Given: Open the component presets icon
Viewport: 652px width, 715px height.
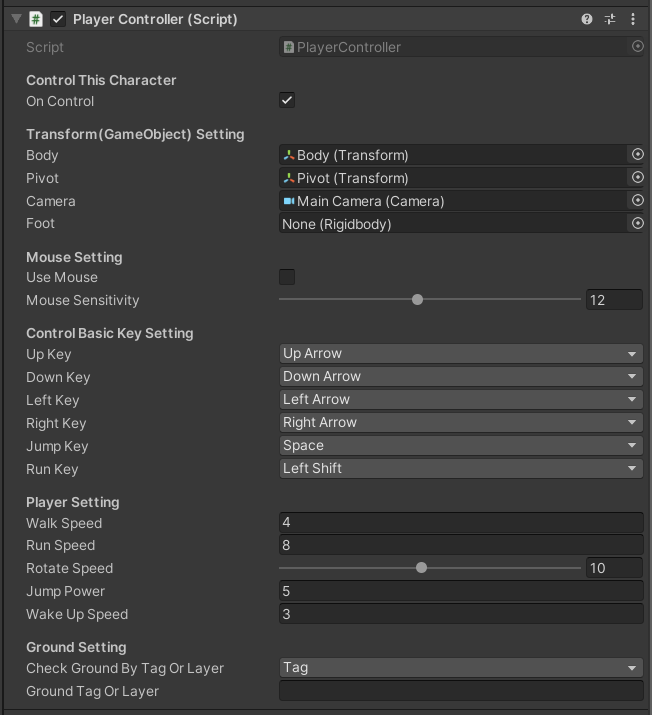Looking at the screenshot, I should tap(610, 19).
